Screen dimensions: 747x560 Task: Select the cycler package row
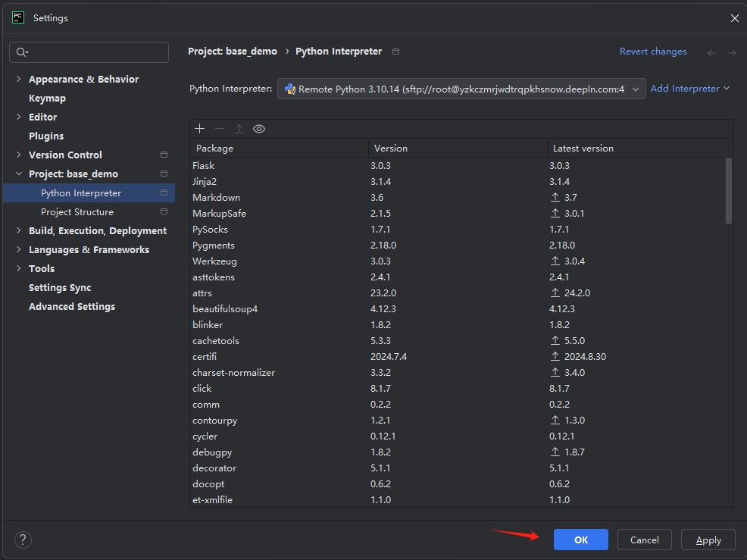(458, 436)
